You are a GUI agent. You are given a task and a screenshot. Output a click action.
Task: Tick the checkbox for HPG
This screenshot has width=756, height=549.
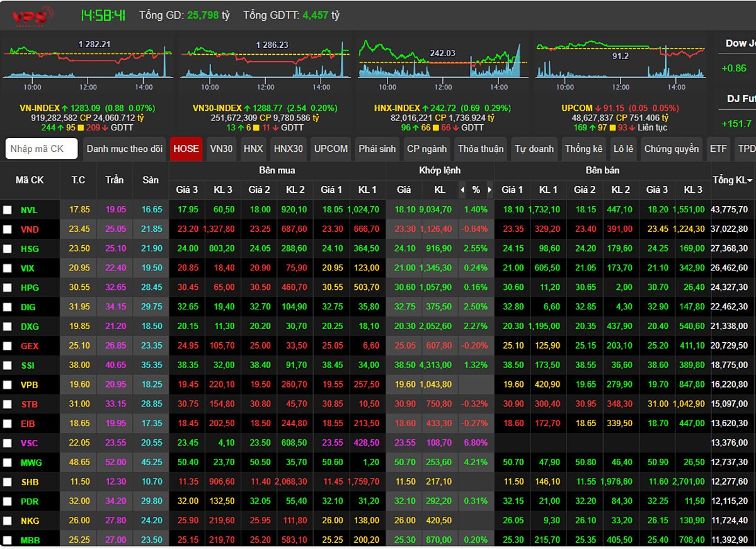click(8, 287)
